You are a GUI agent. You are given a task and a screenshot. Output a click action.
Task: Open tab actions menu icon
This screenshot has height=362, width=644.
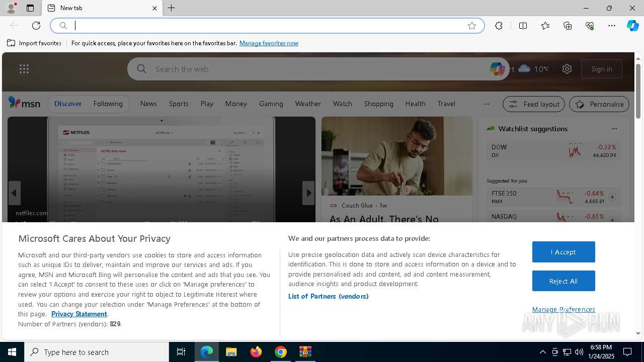[30, 8]
